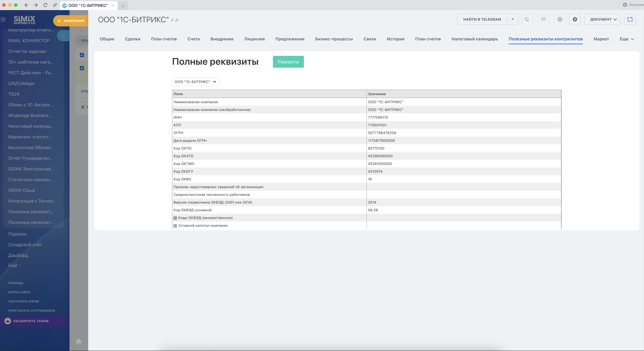Open the chat message icon in header

(x=560, y=19)
